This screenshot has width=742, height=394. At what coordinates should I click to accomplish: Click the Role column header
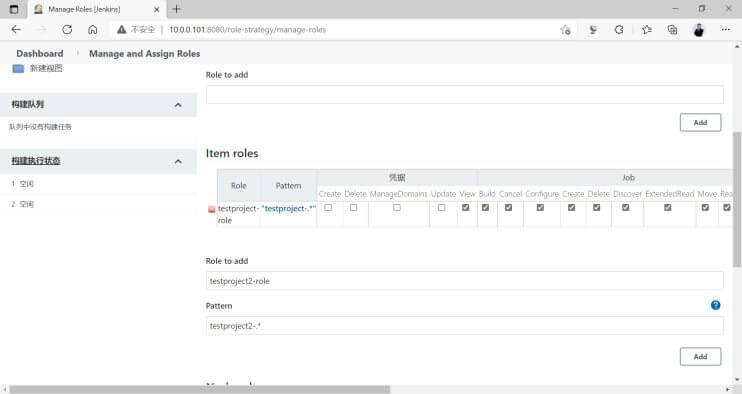(x=238, y=186)
